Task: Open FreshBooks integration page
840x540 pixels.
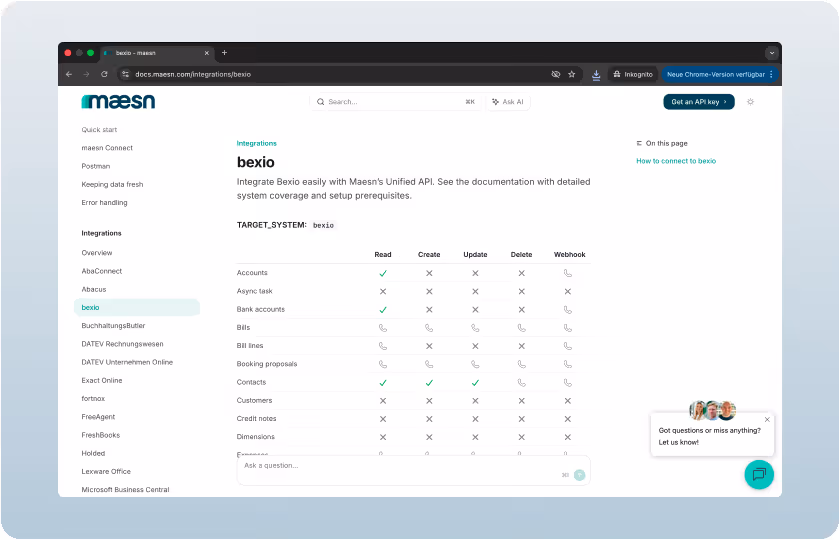Action: coord(101,435)
